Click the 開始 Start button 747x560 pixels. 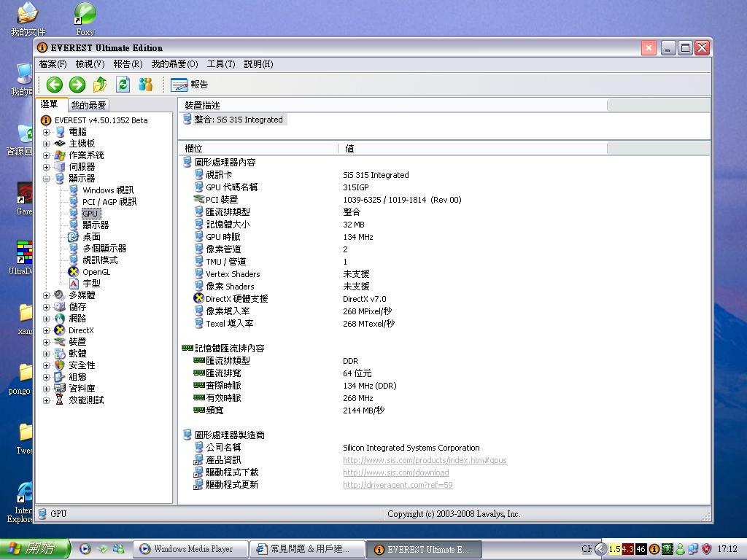(35, 548)
